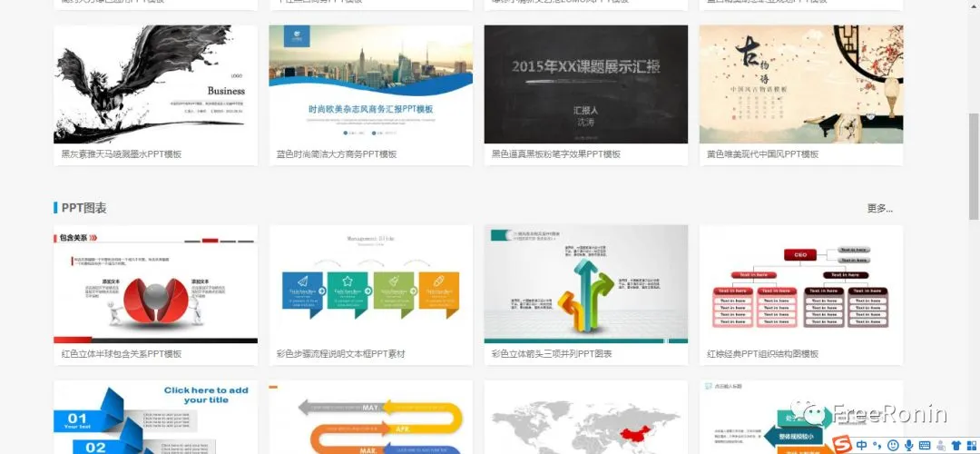The height and width of the screenshot is (454, 980).
Task: Click the page vertical scrollbar thumb
Action: coord(974,166)
